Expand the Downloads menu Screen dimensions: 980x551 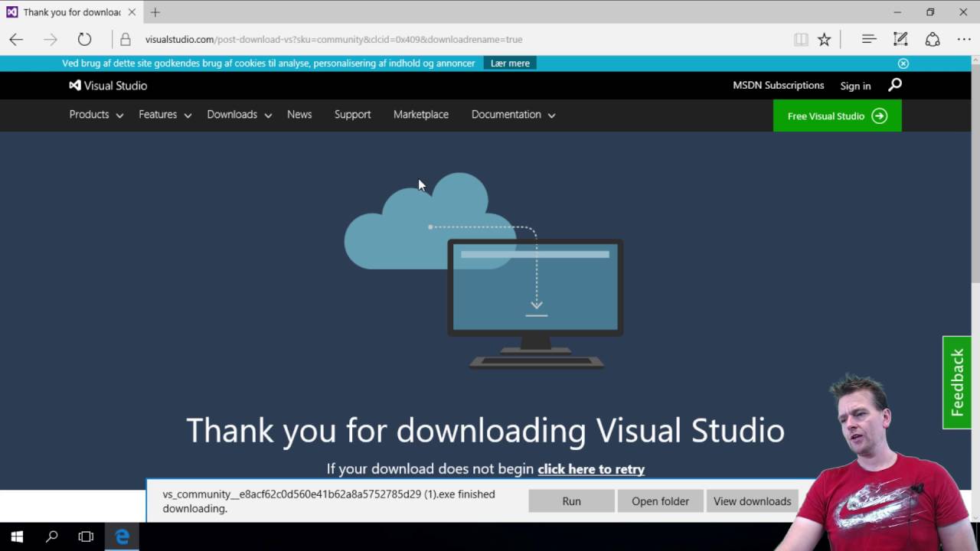pos(240,115)
